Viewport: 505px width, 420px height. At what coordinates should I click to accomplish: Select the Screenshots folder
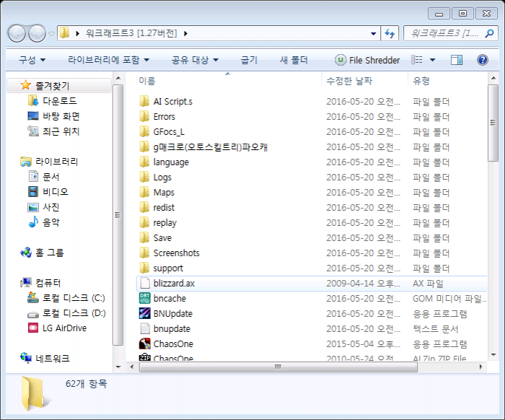point(176,253)
